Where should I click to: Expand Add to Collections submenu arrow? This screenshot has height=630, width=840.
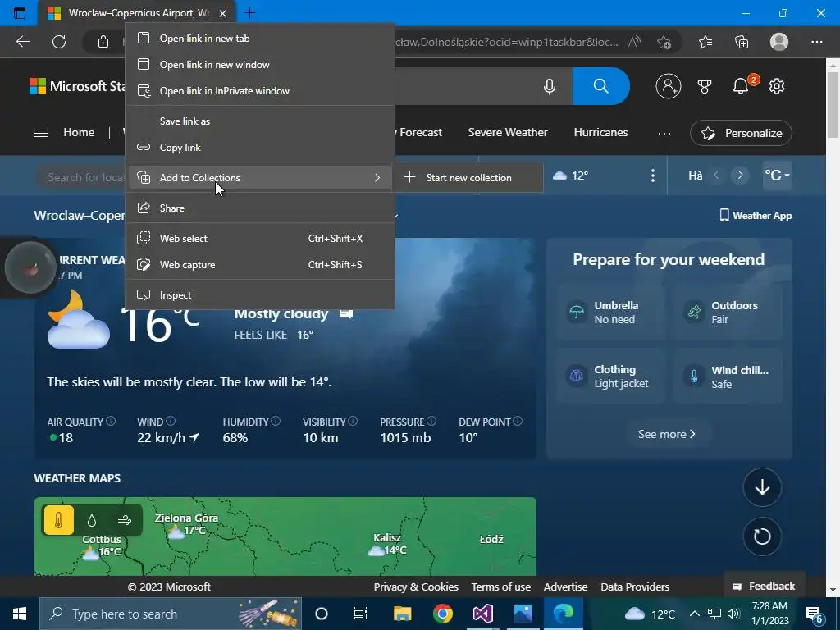tap(377, 178)
